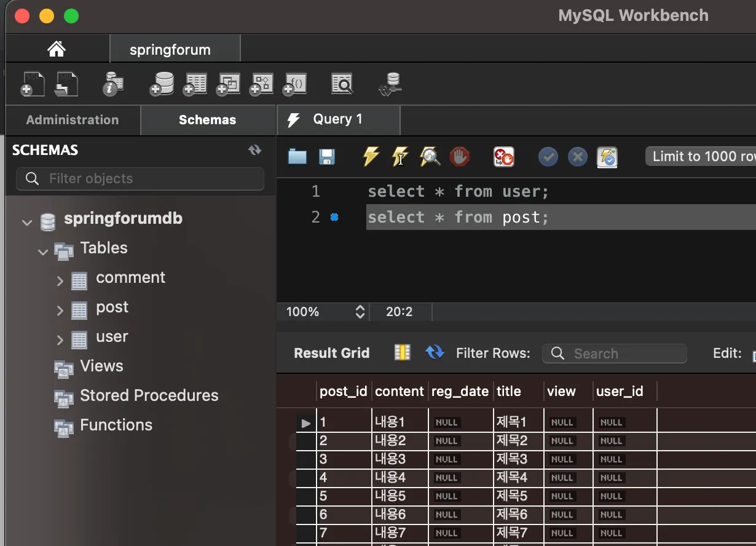Sort by the post_id column header
Image resolution: width=756 pixels, height=546 pixels.
(x=344, y=391)
